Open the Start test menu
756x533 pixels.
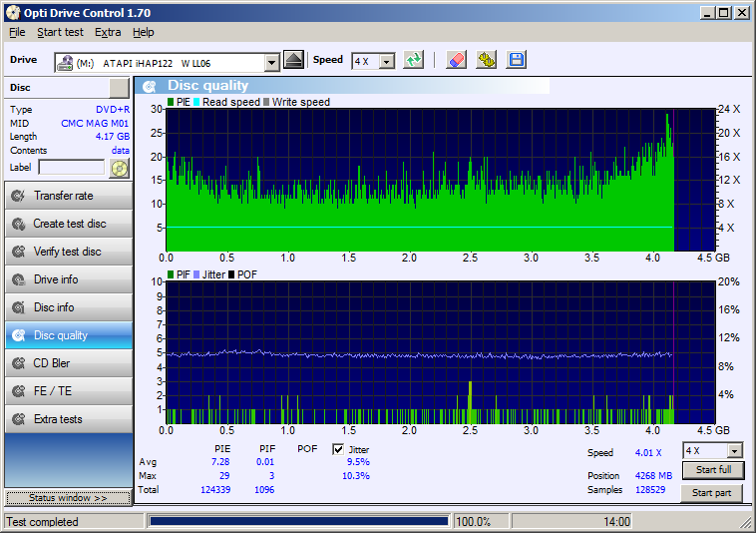[60, 32]
